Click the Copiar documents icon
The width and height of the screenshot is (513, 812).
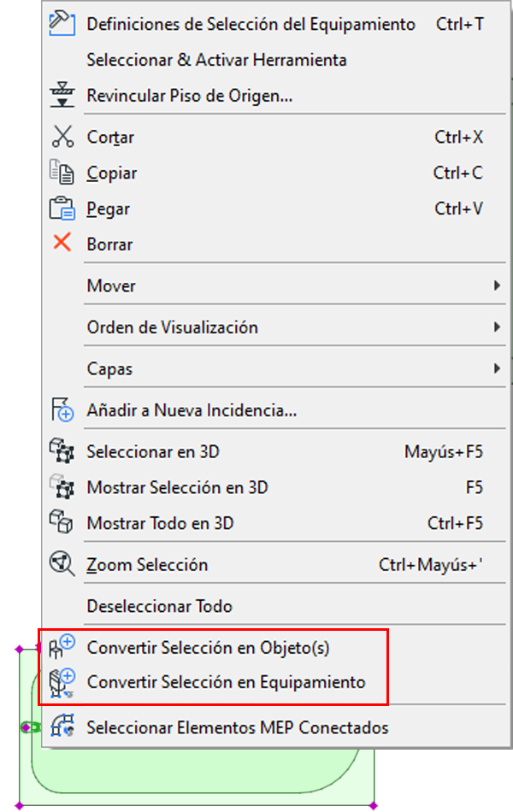(63, 173)
